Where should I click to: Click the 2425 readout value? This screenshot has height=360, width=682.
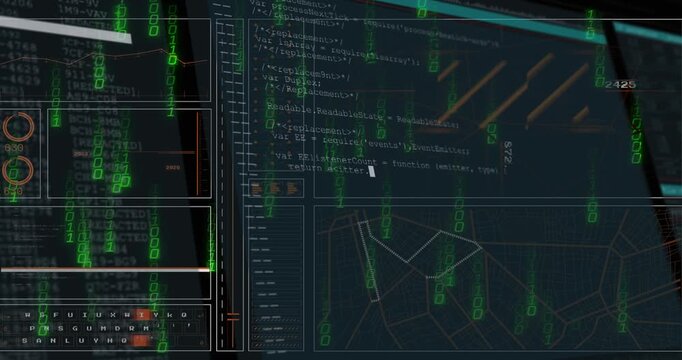[x=621, y=85]
